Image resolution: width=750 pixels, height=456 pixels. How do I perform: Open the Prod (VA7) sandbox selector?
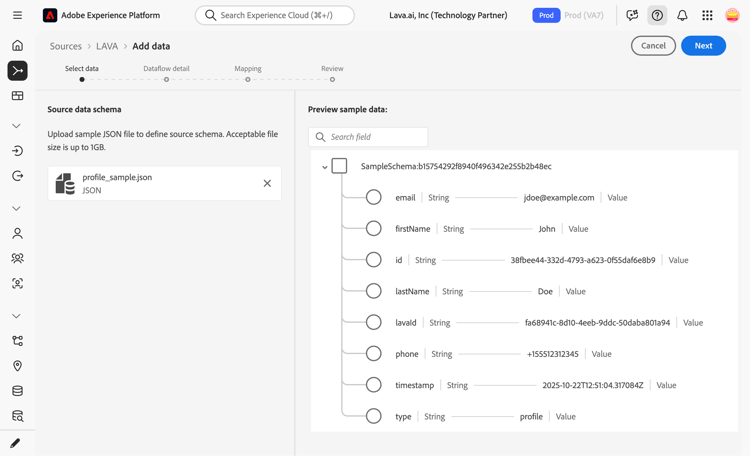point(584,15)
